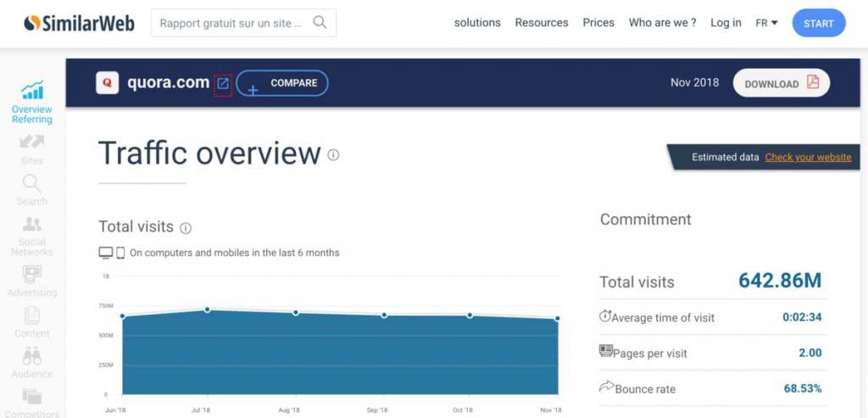Click the Estimated data label
Viewport: 868px width, 418px height.
pos(726,157)
